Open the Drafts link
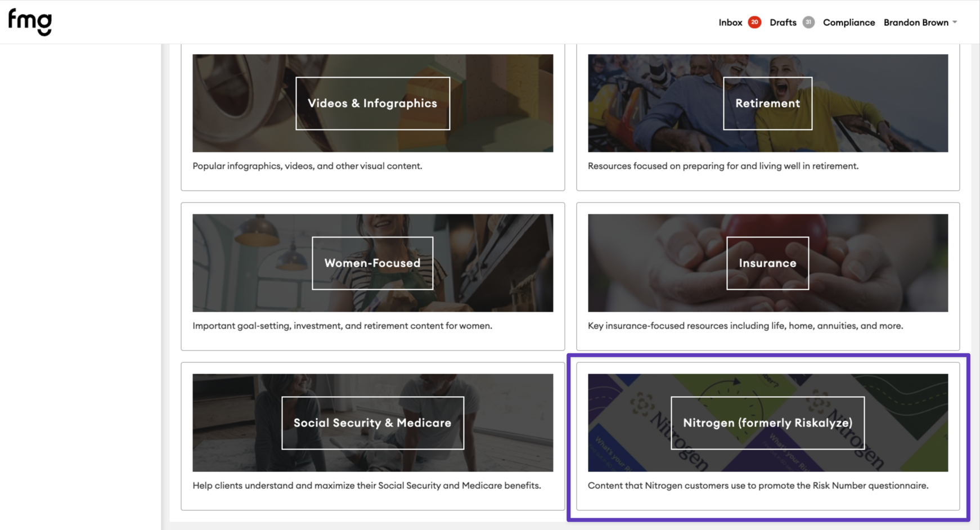Screen dimensions: 980x530 (783, 23)
